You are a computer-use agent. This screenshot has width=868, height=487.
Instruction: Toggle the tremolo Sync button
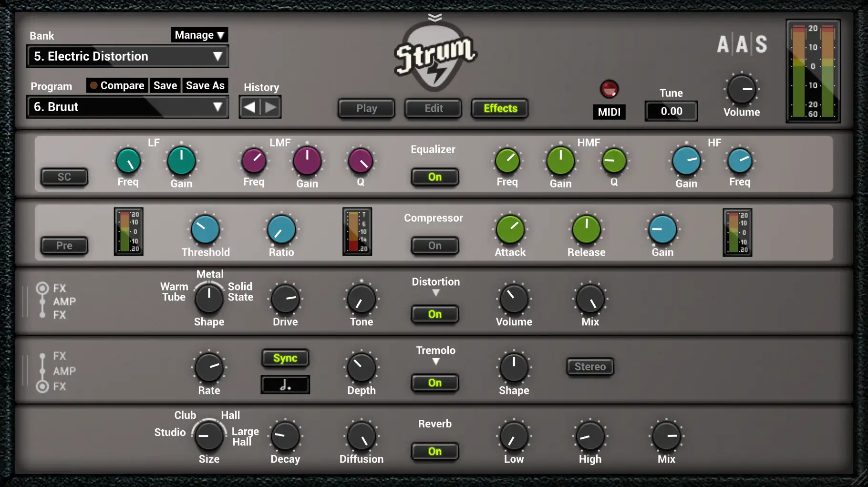285,358
